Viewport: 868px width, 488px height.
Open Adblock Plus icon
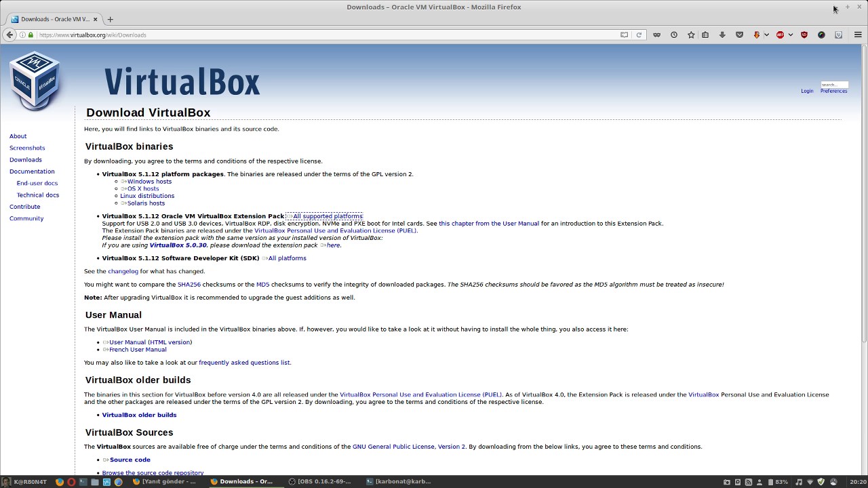(780, 35)
